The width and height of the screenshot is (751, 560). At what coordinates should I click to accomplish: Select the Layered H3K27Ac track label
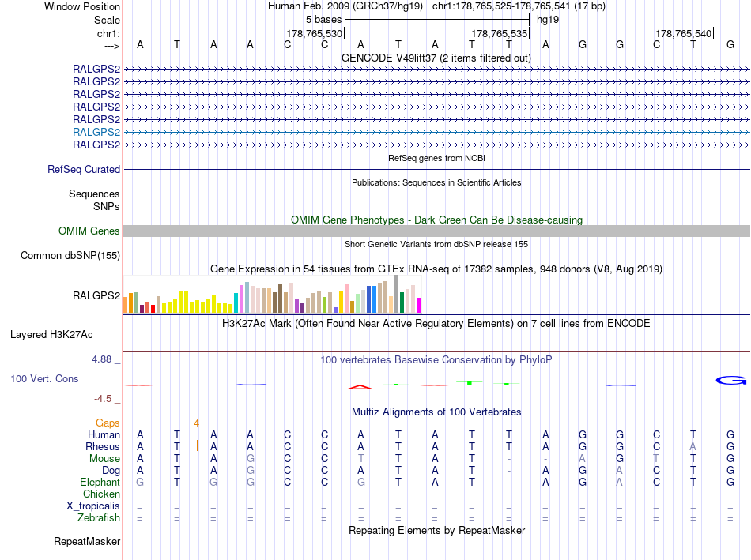pos(51,335)
